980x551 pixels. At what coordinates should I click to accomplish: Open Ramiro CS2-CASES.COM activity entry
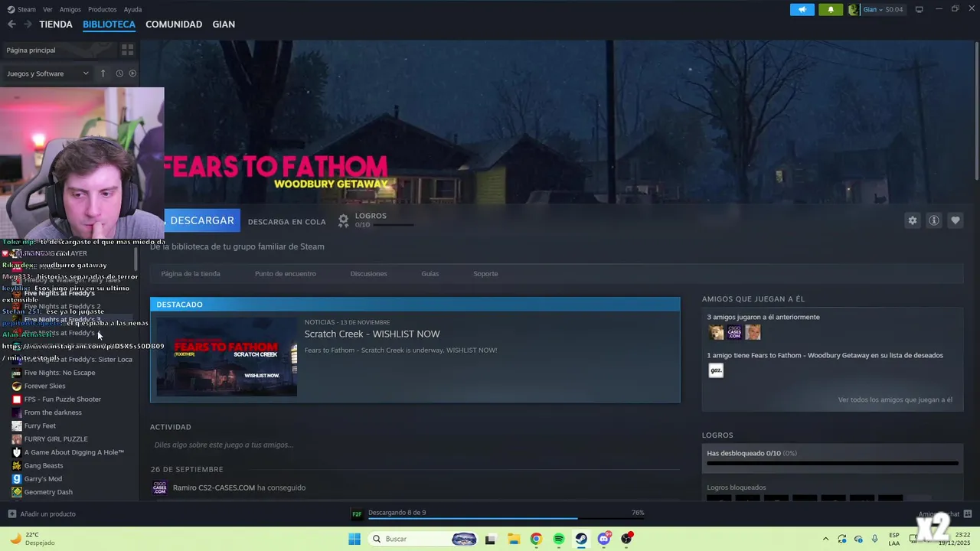pos(239,487)
